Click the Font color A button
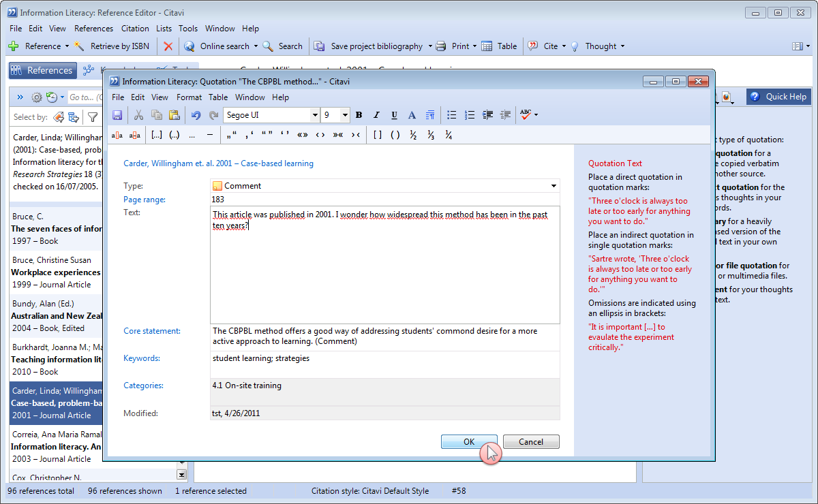 [412, 115]
